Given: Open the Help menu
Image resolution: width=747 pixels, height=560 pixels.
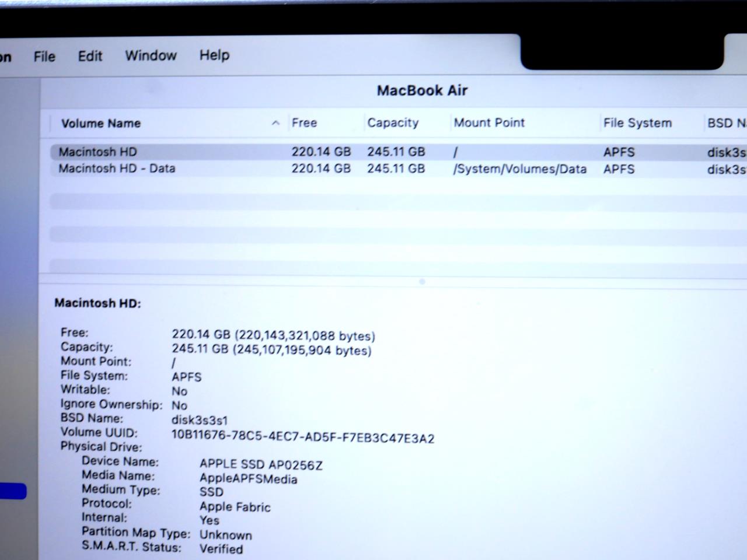Looking at the screenshot, I should [214, 55].
